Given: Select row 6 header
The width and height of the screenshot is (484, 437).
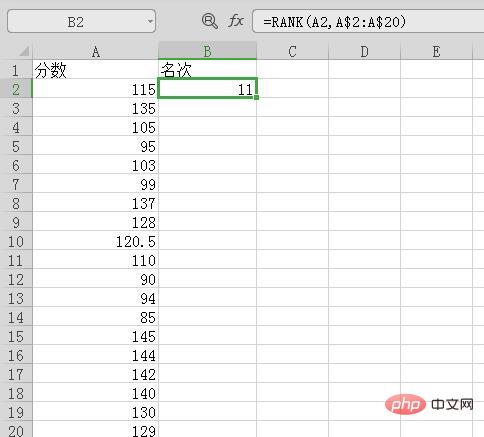Looking at the screenshot, I should pyautogui.click(x=16, y=165).
